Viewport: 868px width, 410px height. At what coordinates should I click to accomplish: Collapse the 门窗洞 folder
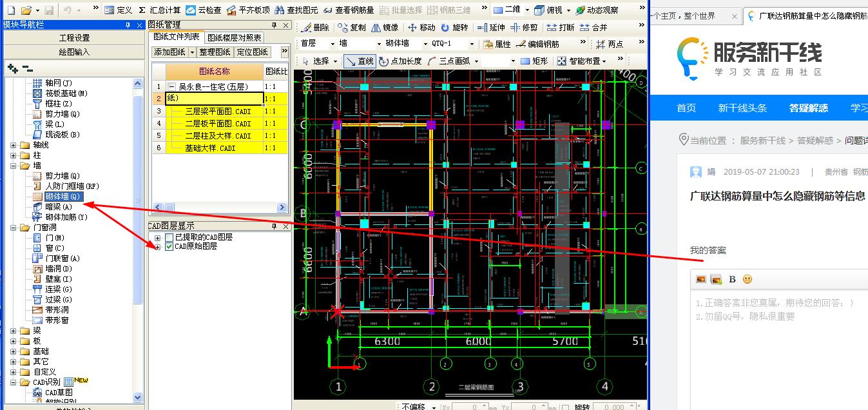coord(14,228)
